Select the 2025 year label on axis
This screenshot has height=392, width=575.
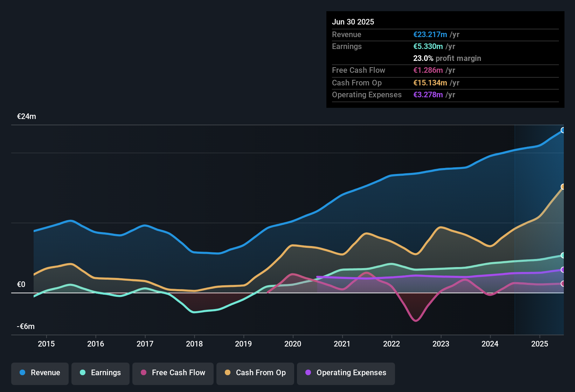click(x=540, y=344)
